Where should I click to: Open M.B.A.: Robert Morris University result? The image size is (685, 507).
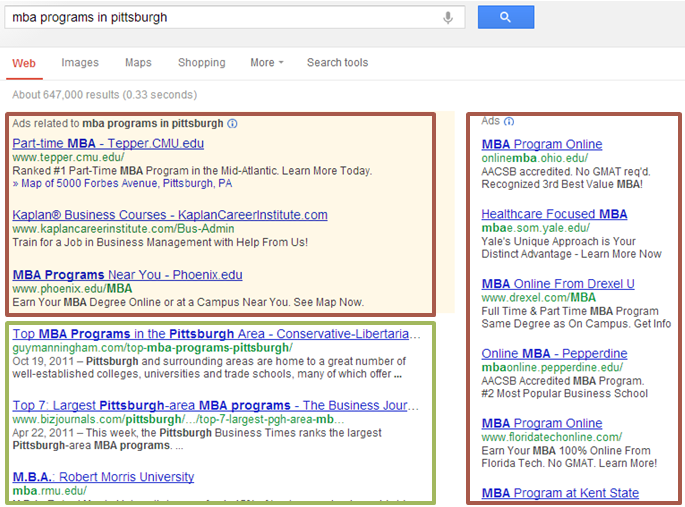[104, 477]
